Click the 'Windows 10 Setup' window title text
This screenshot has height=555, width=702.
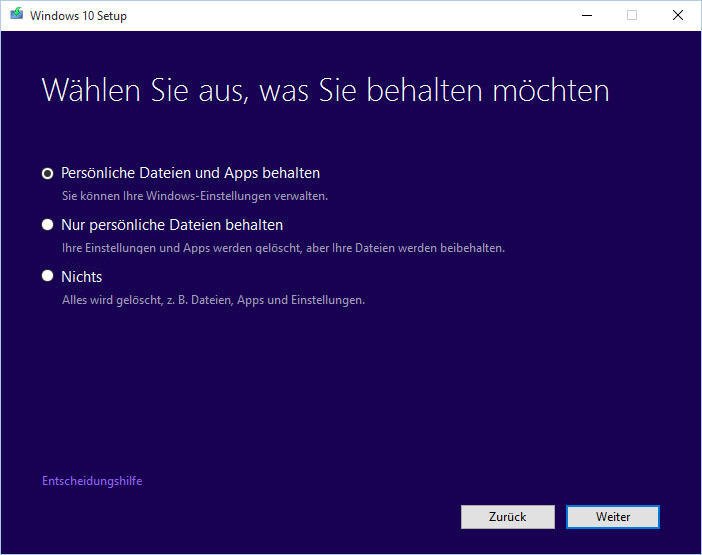click(x=78, y=16)
